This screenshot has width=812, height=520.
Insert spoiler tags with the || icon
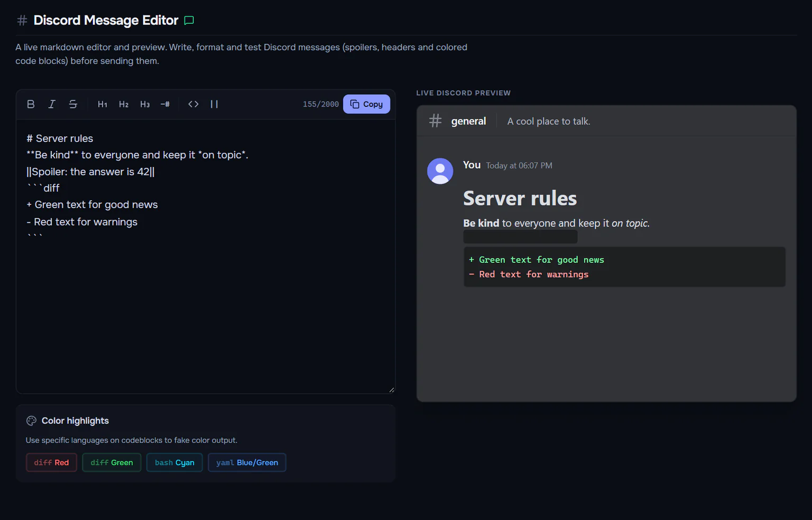[214, 104]
